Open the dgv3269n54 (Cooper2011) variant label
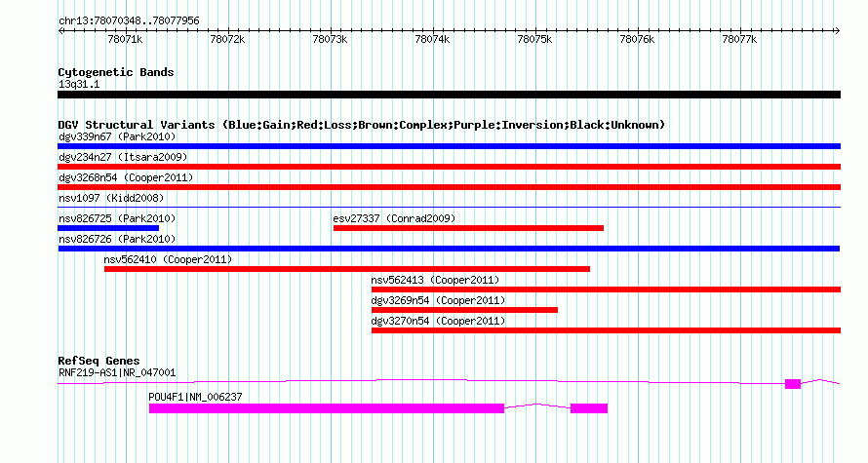 click(439, 300)
